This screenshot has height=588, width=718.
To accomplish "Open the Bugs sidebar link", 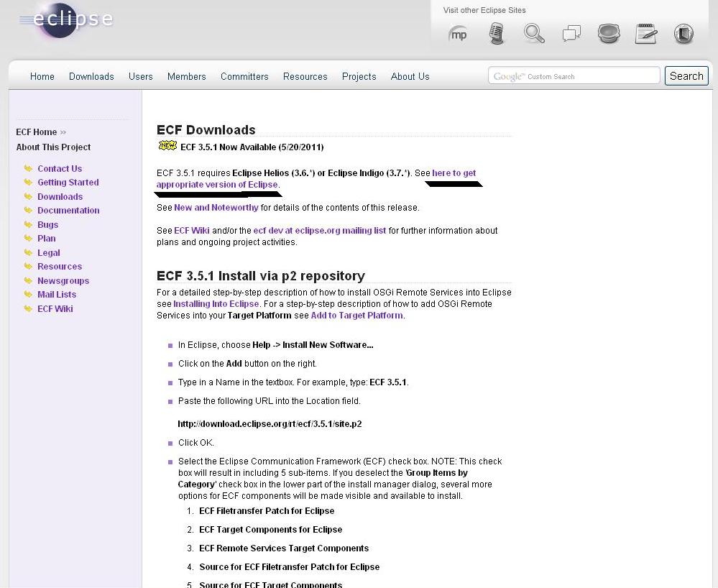I will [47, 224].
